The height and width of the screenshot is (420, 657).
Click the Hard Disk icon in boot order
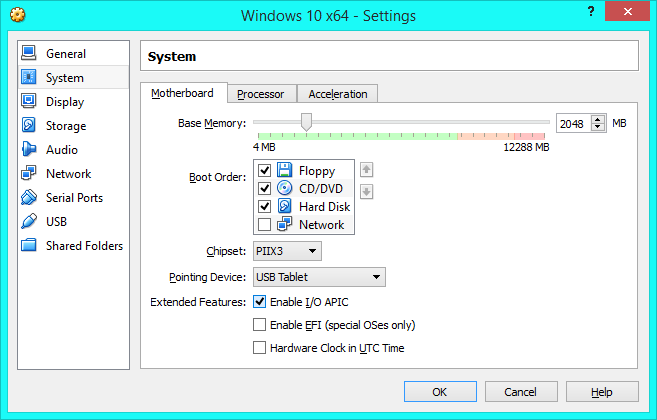285,206
